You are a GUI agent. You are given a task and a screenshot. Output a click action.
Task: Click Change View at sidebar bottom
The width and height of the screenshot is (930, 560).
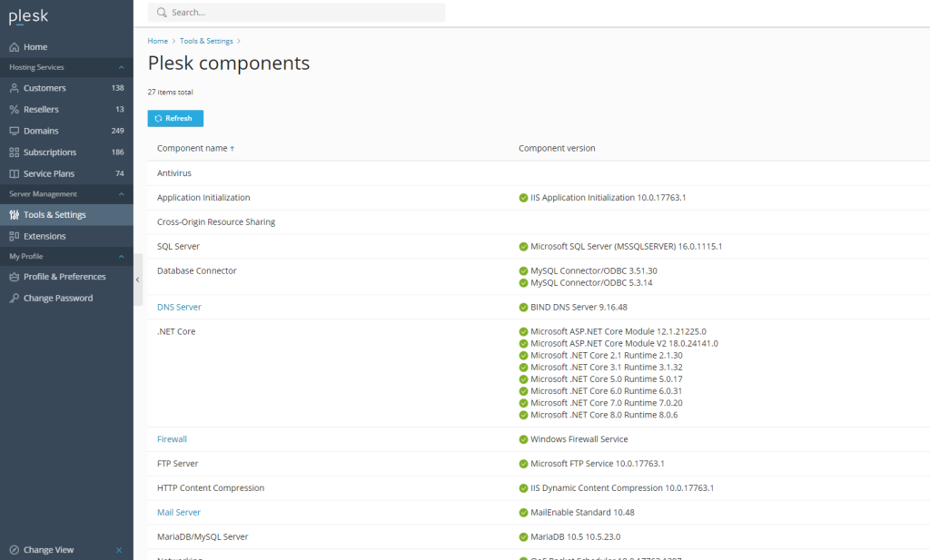[x=49, y=550]
